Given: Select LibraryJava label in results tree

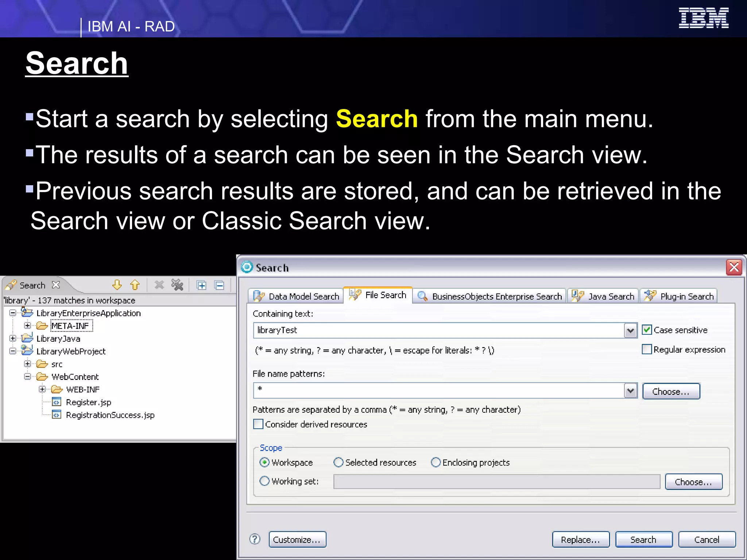Looking at the screenshot, I should pyautogui.click(x=58, y=338).
